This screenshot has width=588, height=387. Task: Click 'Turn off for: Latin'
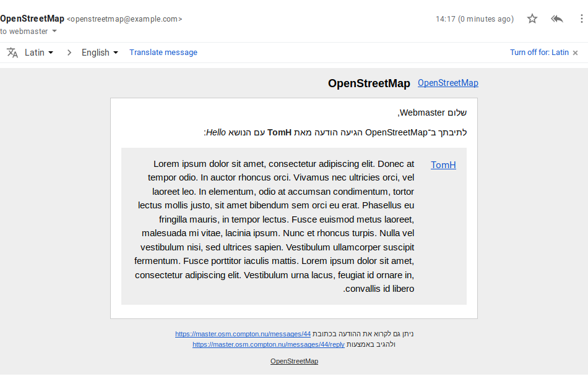click(539, 53)
